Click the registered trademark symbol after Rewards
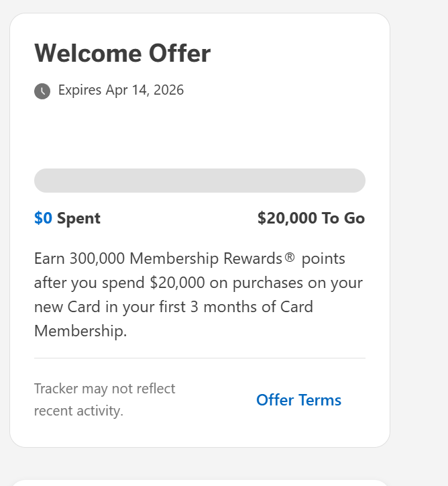The image size is (448, 486). [x=290, y=258]
